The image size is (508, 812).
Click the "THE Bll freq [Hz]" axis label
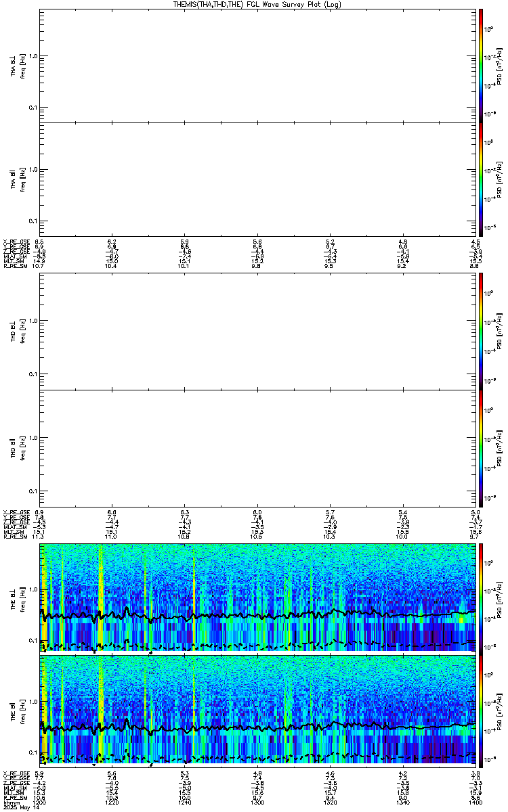tap(18, 712)
